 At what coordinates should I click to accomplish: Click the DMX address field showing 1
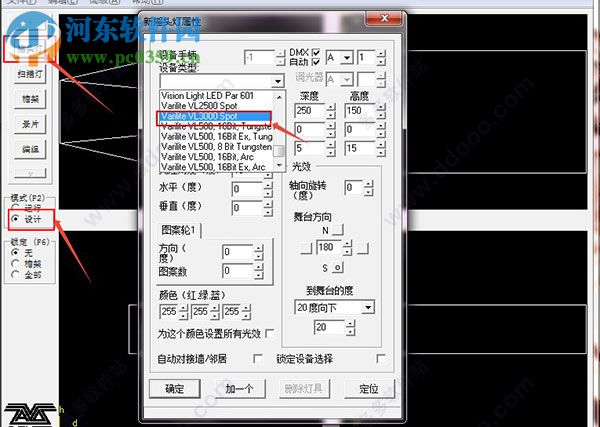coord(367,58)
